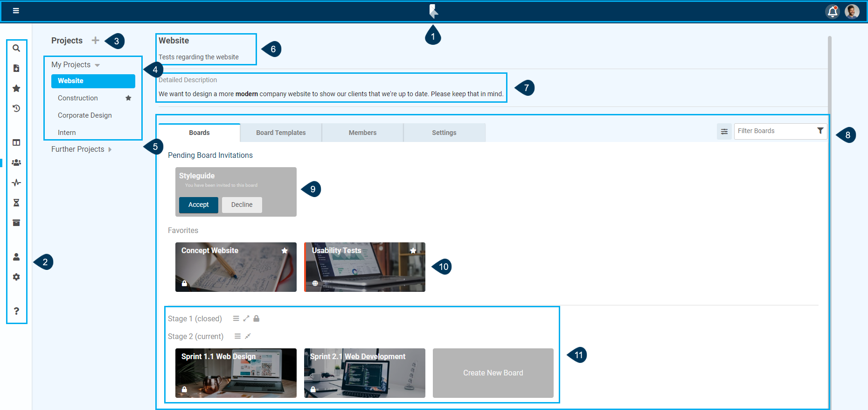
Task: Expand Stage 1 (closed) boards
Action: click(x=246, y=318)
